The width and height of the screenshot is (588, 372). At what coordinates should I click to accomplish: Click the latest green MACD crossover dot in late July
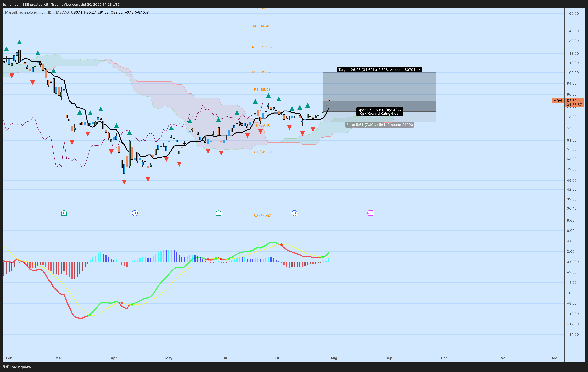[x=323, y=257]
